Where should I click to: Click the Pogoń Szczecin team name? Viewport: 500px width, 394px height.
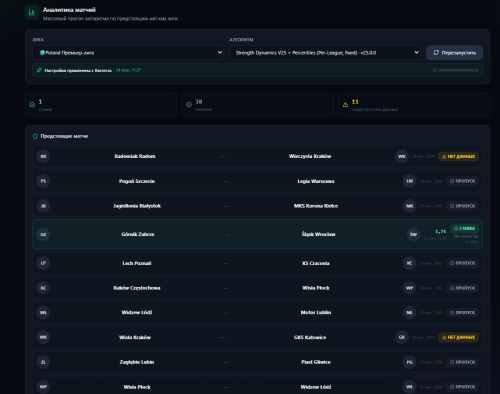pos(137,181)
